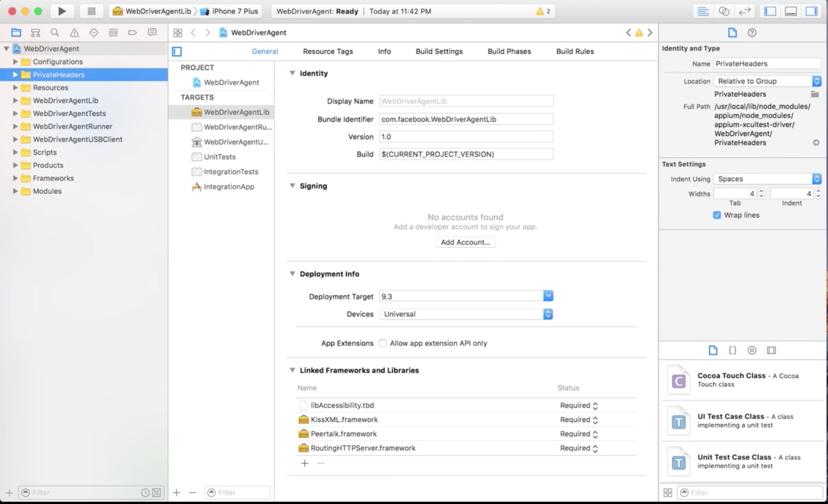Open the Code Snippet library
This screenshot has width=828, height=504.
[x=733, y=350]
